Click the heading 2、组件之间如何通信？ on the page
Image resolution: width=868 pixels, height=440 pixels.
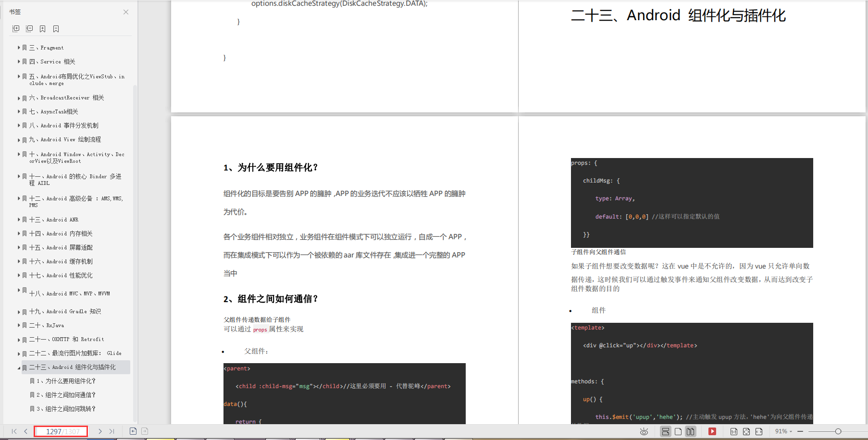coord(271,299)
